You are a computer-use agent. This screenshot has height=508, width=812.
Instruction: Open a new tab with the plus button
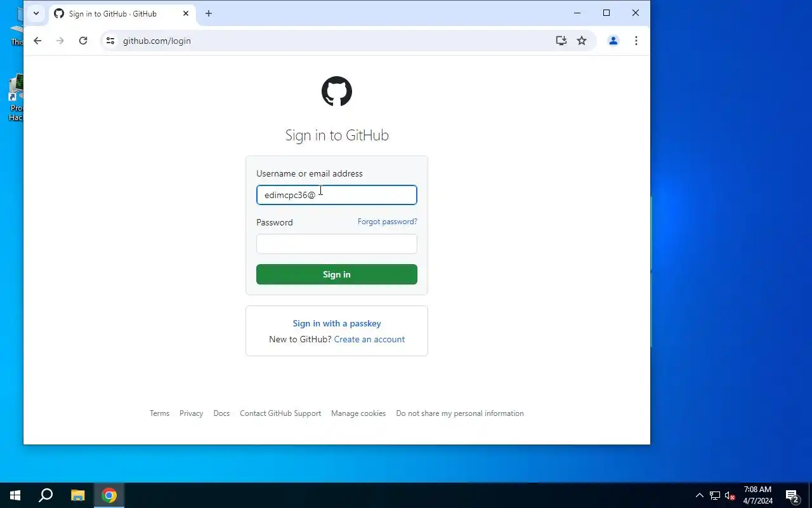coord(209,13)
